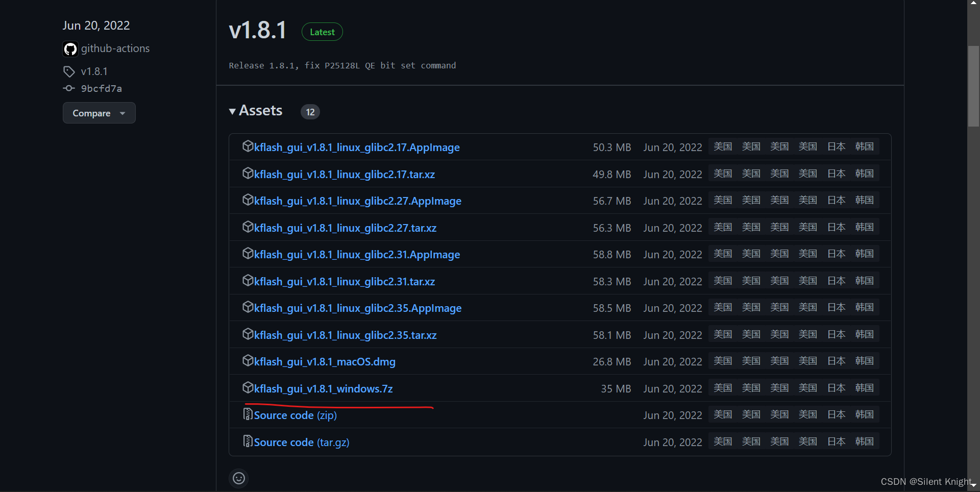Click the Assets count badge 12
980x492 pixels.
pos(310,112)
